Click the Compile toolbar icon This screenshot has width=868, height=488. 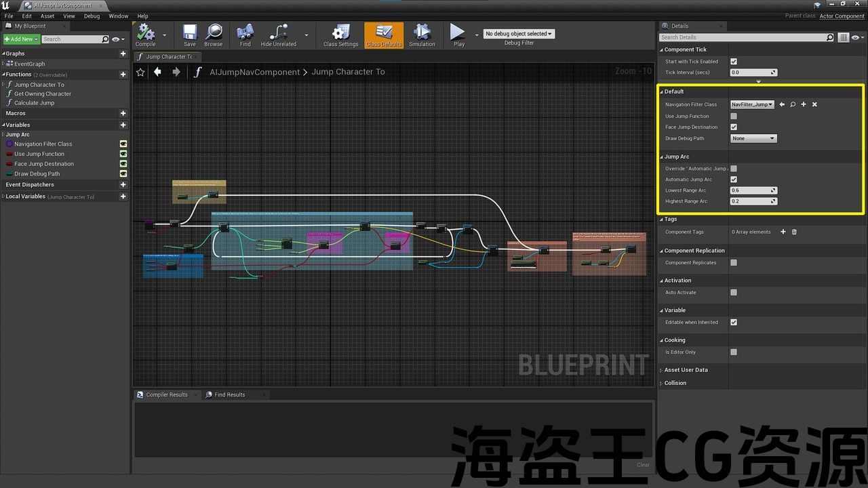[x=145, y=33]
